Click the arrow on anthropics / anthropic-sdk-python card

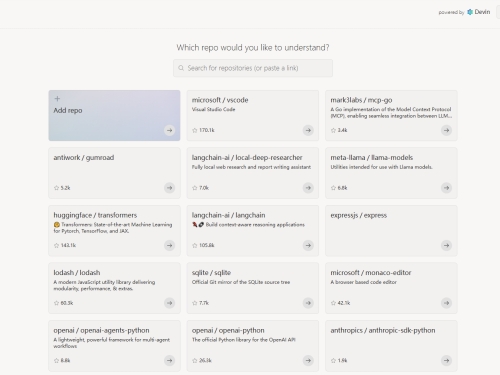tap(446, 360)
